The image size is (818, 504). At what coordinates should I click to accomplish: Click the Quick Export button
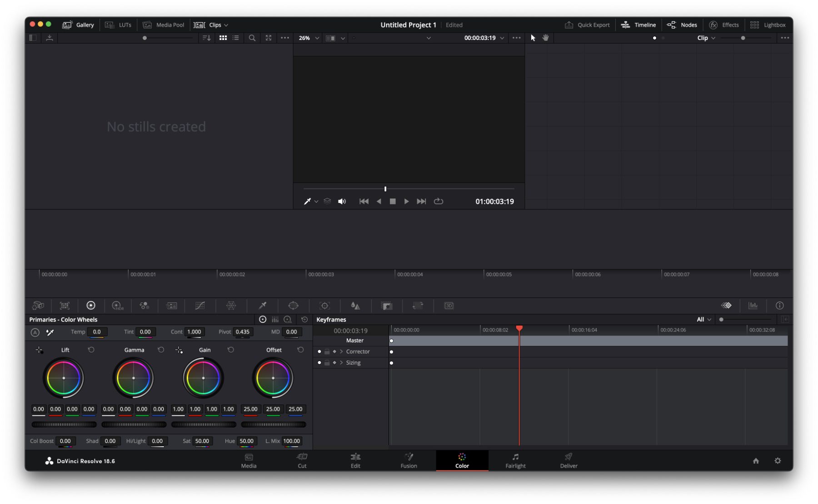587,25
